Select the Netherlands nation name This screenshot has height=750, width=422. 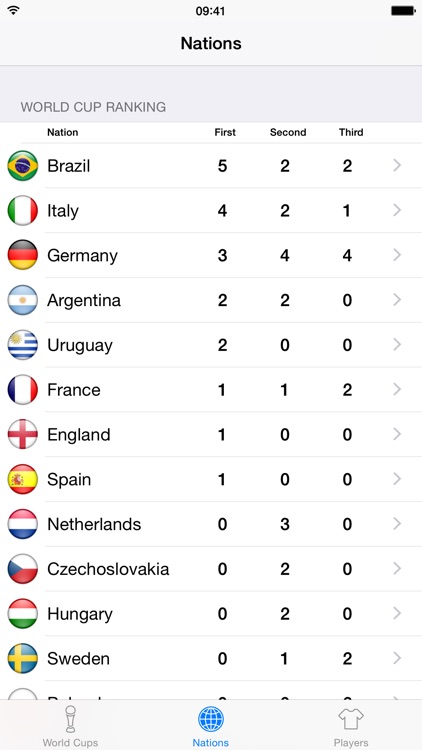pyautogui.click(x=94, y=524)
